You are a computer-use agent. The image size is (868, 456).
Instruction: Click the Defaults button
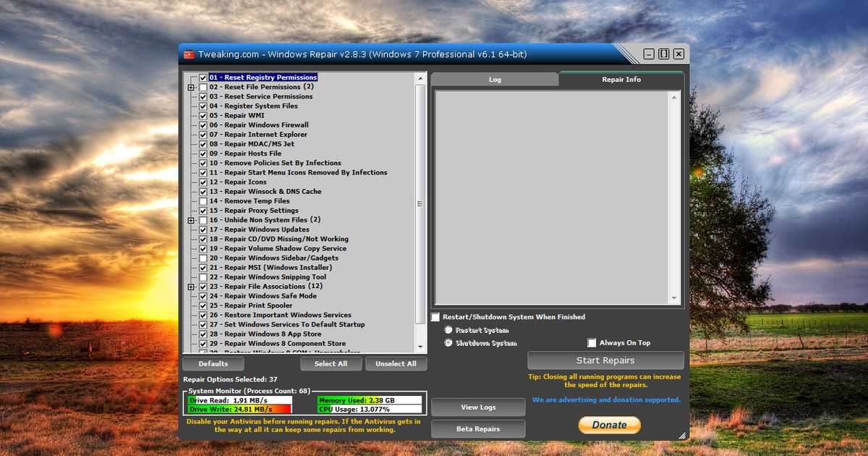213,363
